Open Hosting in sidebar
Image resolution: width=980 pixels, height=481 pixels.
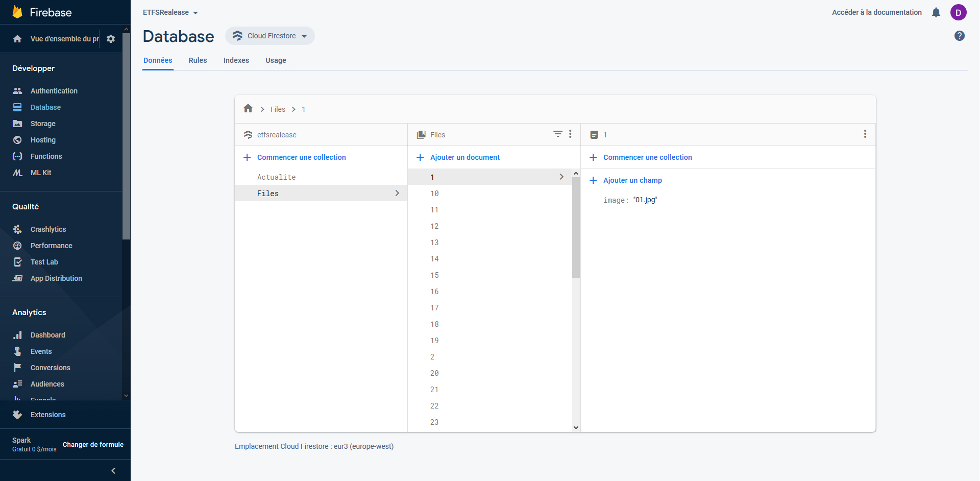coord(43,140)
